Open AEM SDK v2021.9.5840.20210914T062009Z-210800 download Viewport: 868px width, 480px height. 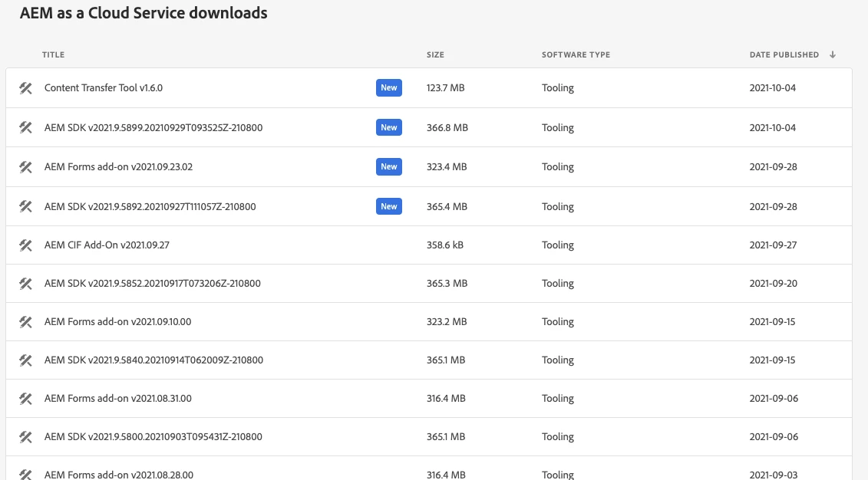click(154, 360)
